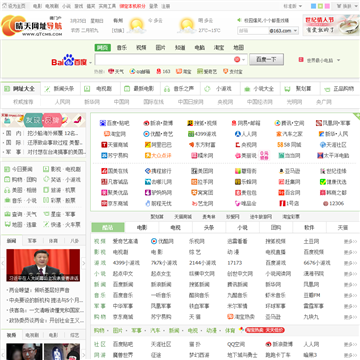Image resolution: width=360 pixels, height=360 pixels.
Task: Click the 设为主页 link
Action: [x=14, y=6]
